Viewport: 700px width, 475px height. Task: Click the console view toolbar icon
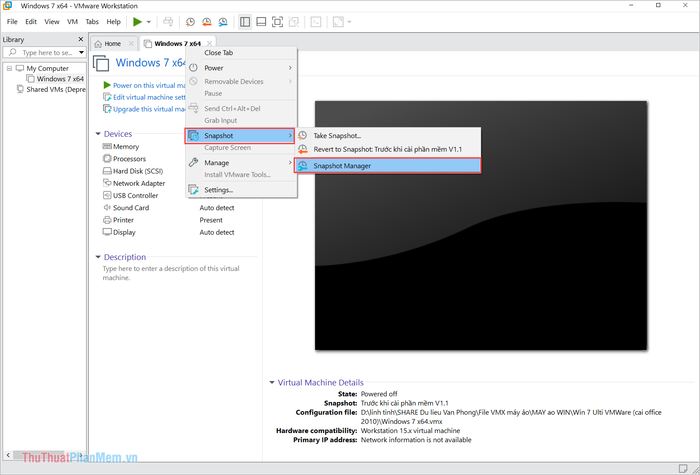pos(316,22)
